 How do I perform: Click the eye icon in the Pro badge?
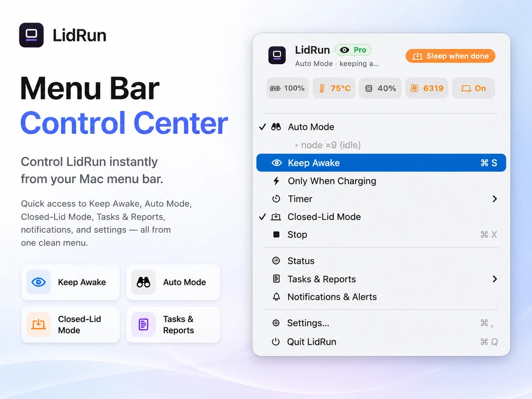click(344, 50)
